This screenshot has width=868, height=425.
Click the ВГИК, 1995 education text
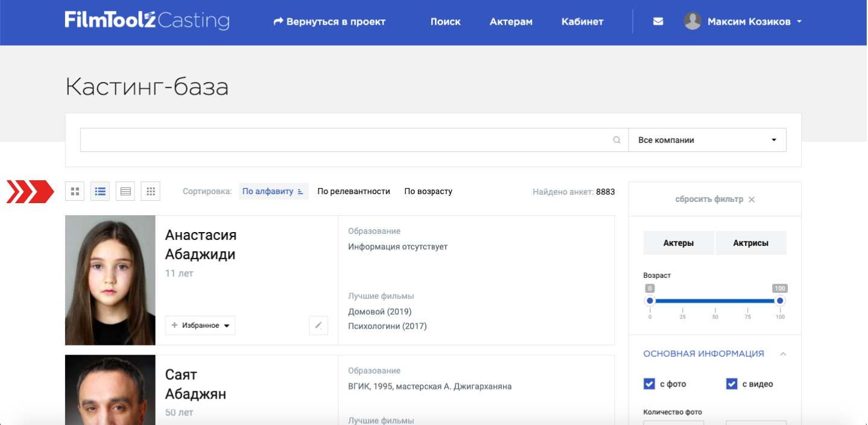430,386
